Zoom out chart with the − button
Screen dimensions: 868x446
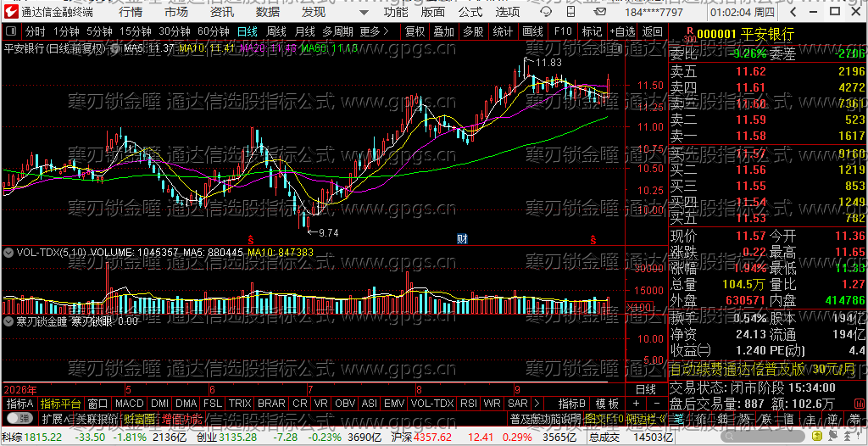pos(657,404)
